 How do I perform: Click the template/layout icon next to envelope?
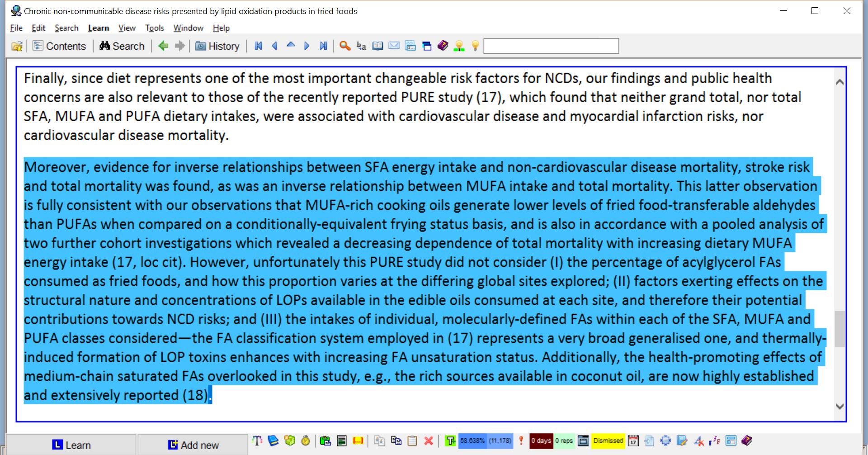[x=410, y=46]
